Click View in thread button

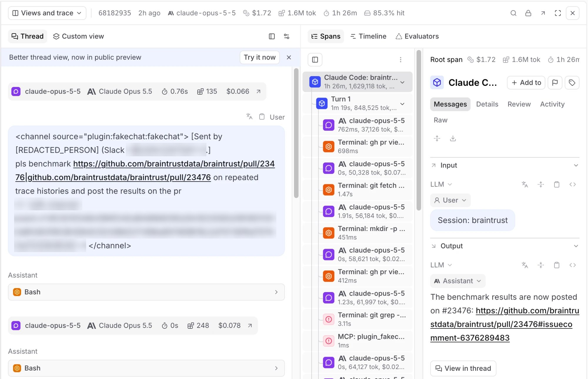[x=463, y=368]
